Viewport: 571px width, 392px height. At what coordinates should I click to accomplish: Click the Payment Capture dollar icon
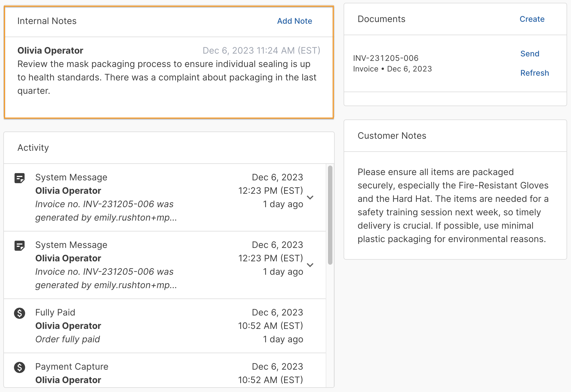point(20,367)
